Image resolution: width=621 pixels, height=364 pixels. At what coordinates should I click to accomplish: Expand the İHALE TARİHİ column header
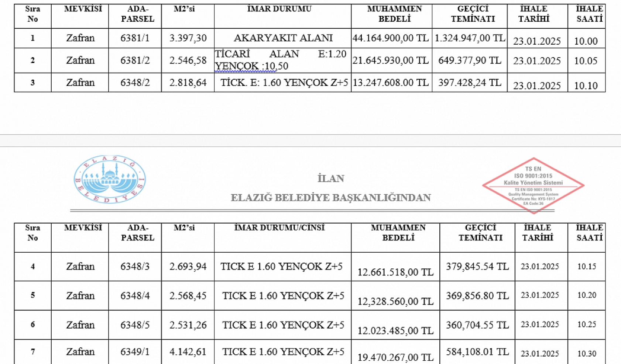point(540,232)
